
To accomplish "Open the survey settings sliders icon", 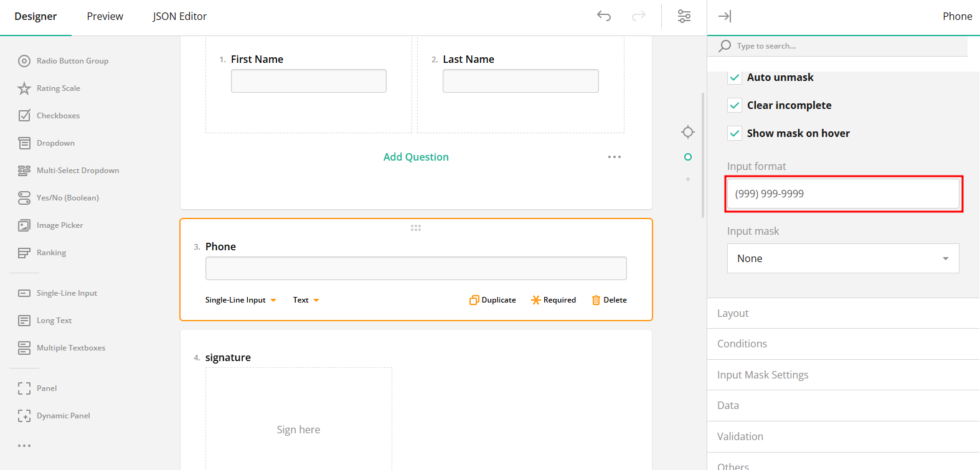I will [x=684, y=16].
